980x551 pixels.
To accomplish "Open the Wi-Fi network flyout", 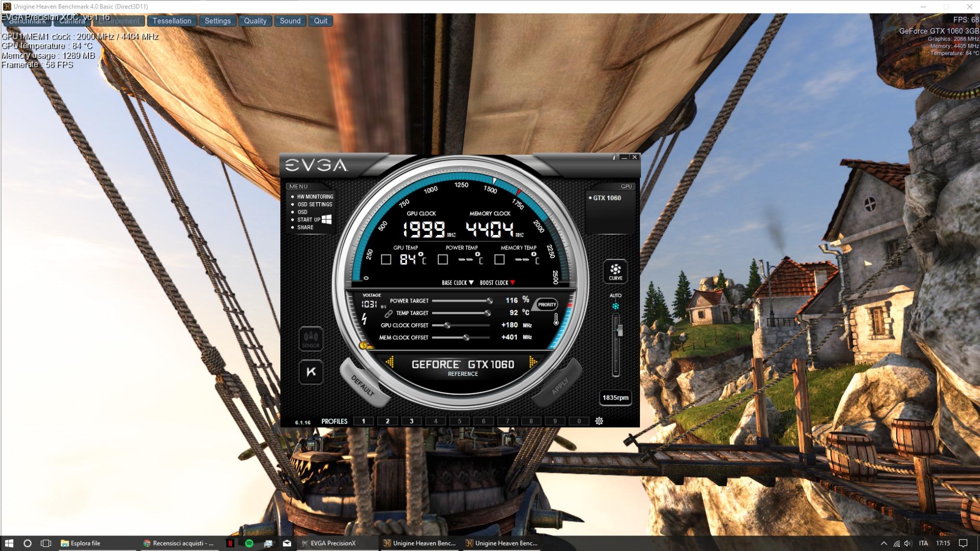I will pyautogui.click(x=896, y=543).
